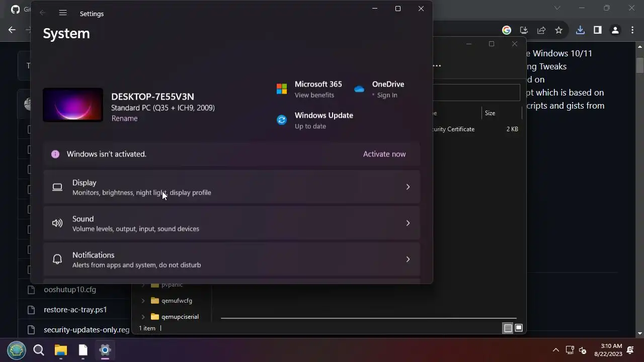Open browser tab search dropdown arrow
Viewport: 644px width, 362px height.
[x=557, y=8]
